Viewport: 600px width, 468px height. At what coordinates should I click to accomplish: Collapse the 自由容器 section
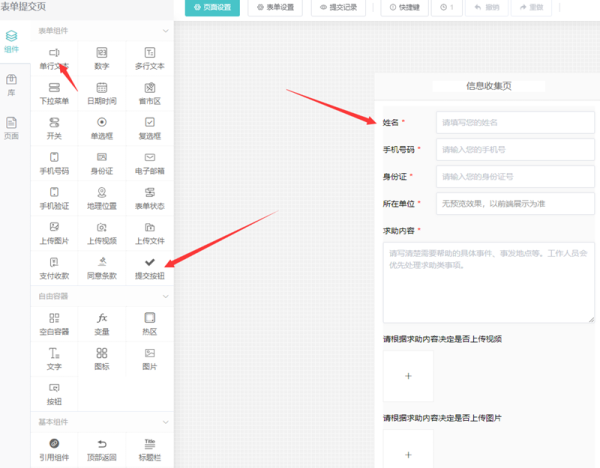click(x=165, y=296)
